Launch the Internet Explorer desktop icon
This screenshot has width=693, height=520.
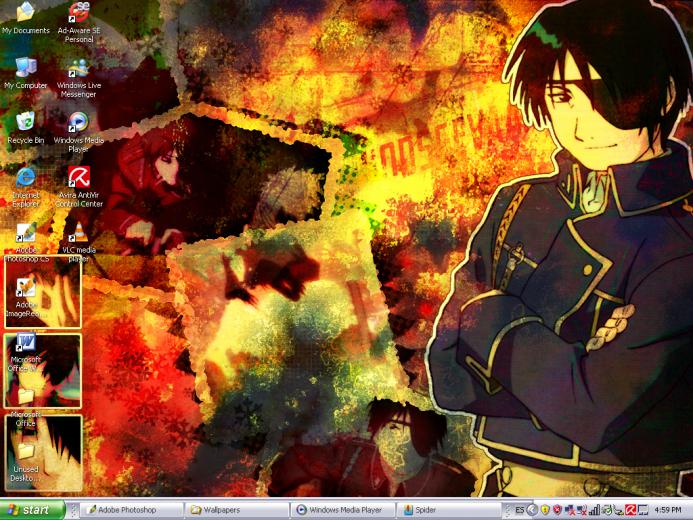tap(26, 187)
